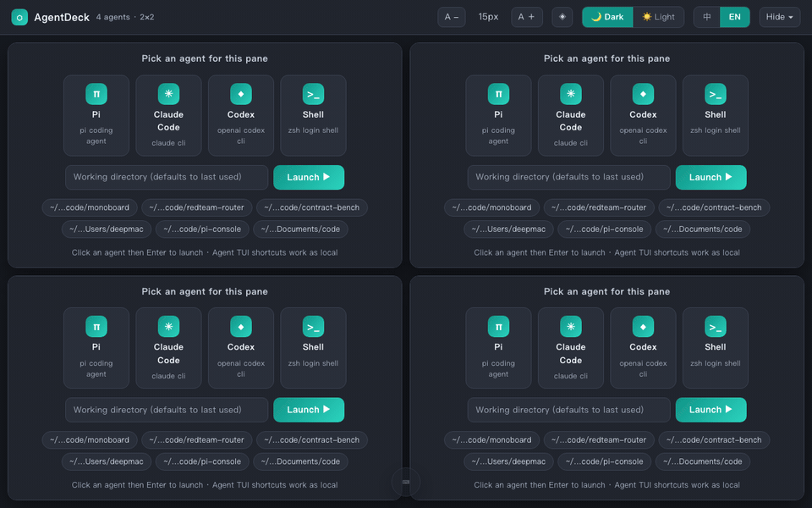Pick ~/...code/redteam-router chip in bottom-left pane

pos(197,440)
